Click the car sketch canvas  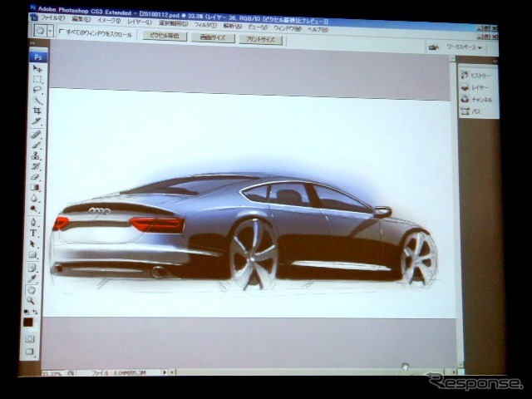pos(250,203)
